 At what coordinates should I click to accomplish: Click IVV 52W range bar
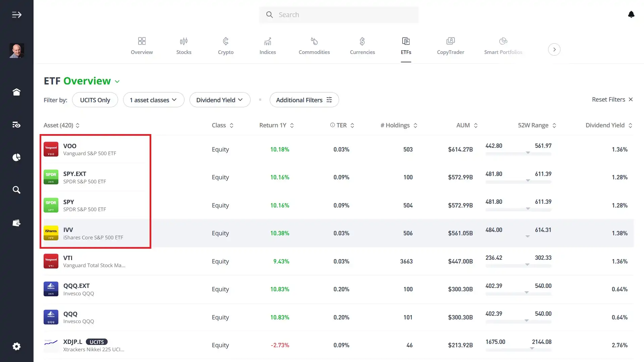[518, 237]
